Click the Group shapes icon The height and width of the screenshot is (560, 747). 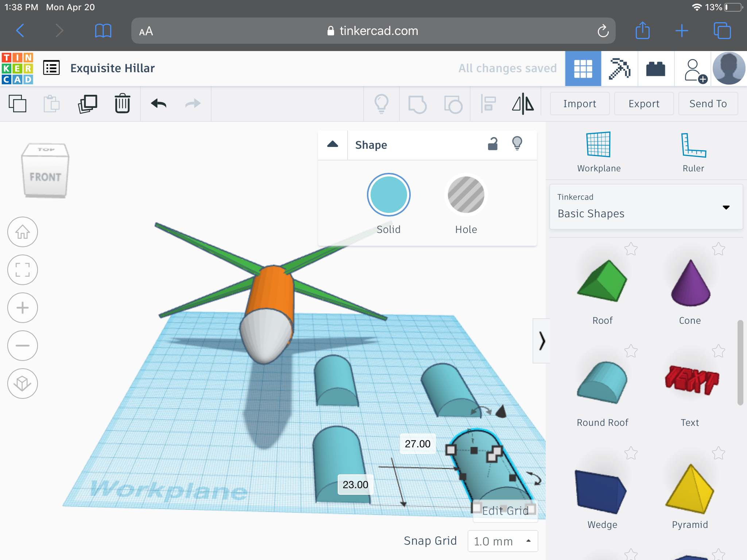pyautogui.click(x=417, y=104)
